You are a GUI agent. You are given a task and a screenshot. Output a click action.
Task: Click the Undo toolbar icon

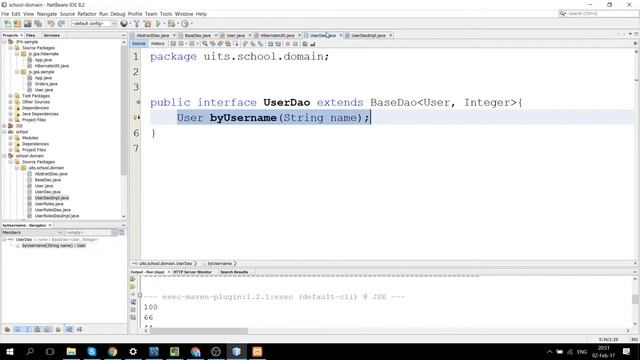click(51, 24)
